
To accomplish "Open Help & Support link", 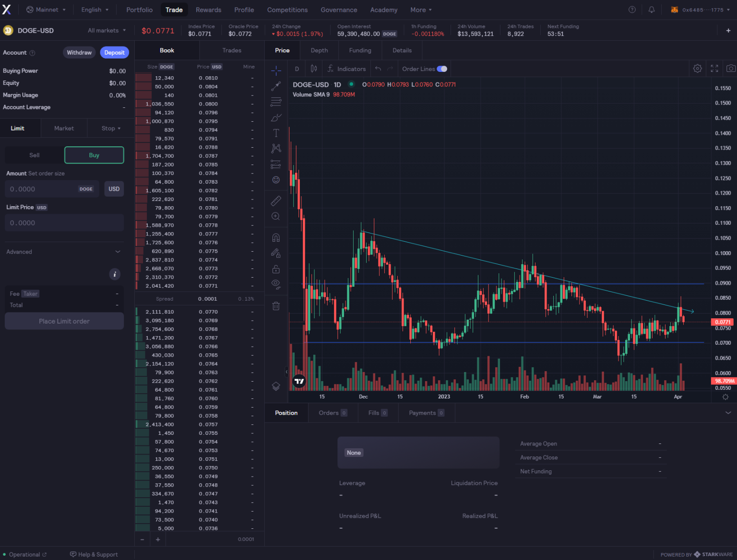I will [x=94, y=554].
